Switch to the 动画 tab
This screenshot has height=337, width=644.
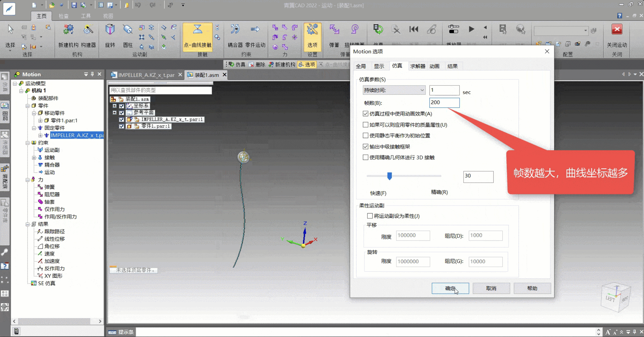click(x=434, y=66)
